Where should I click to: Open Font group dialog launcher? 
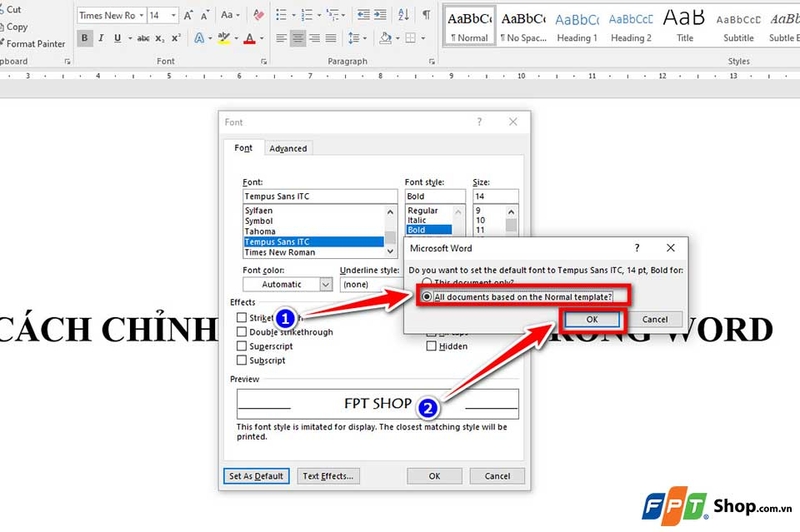[264, 61]
